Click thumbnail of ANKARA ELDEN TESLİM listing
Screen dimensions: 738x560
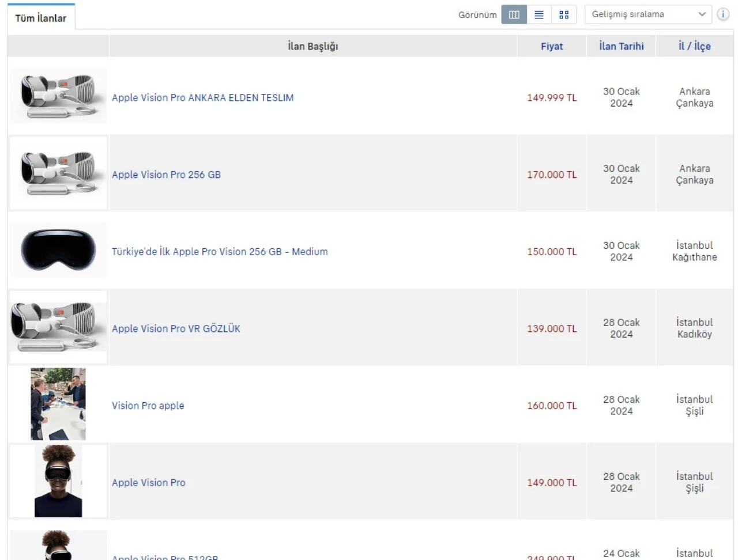tap(58, 96)
